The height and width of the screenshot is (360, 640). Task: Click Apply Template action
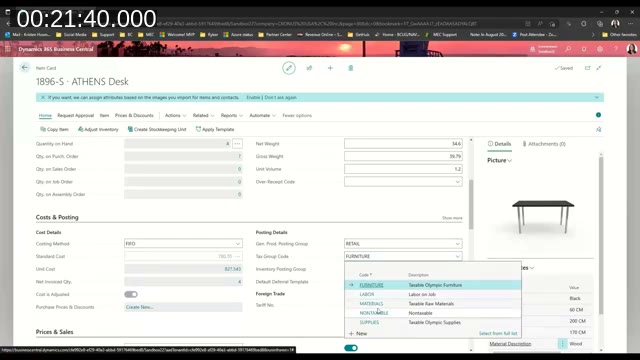pos(215,129)
